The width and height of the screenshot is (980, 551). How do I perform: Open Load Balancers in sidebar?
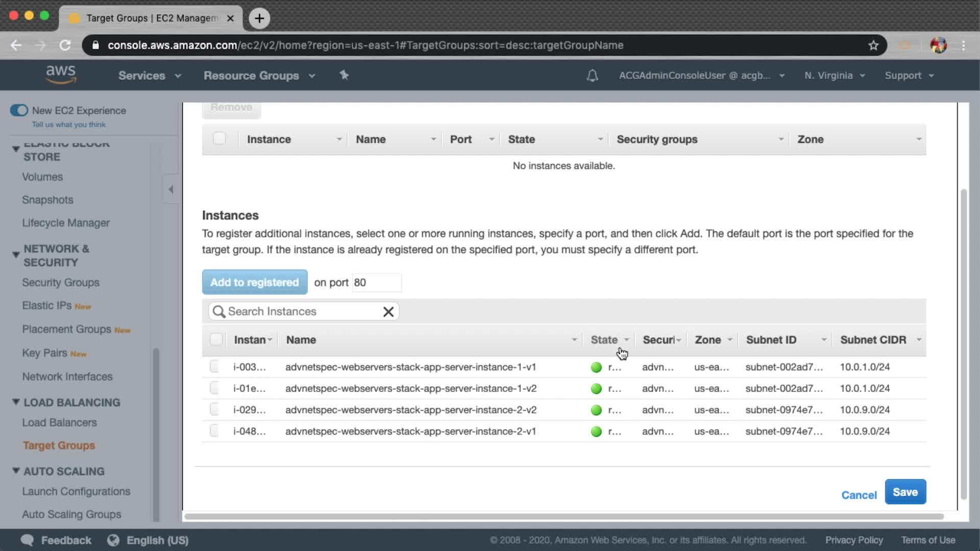[x=59, y=422]
